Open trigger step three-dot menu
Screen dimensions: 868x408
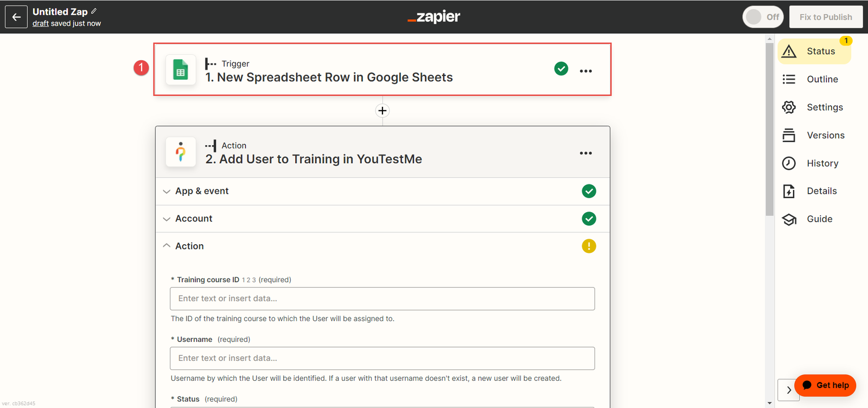(585, 71)
